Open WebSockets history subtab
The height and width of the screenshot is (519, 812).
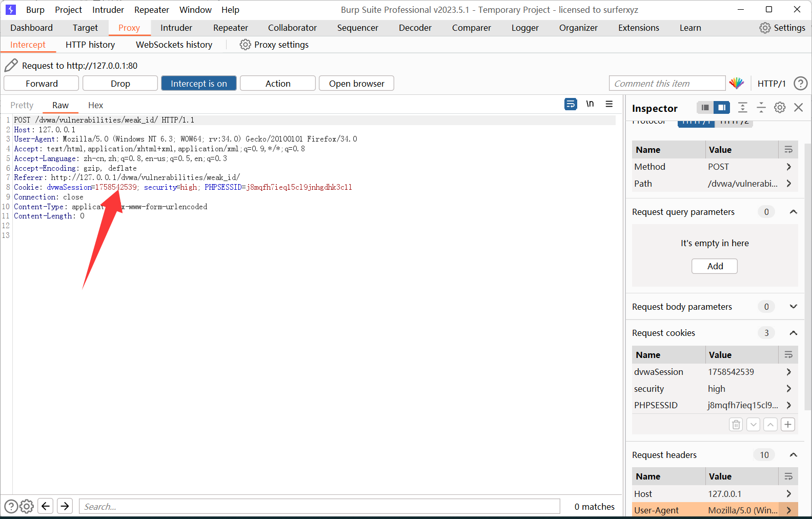(x=174, y=45)
